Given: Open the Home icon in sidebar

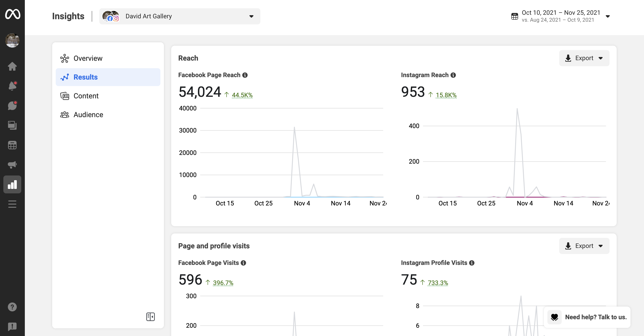Looking at the screenshot, I should tap(12, 66).
